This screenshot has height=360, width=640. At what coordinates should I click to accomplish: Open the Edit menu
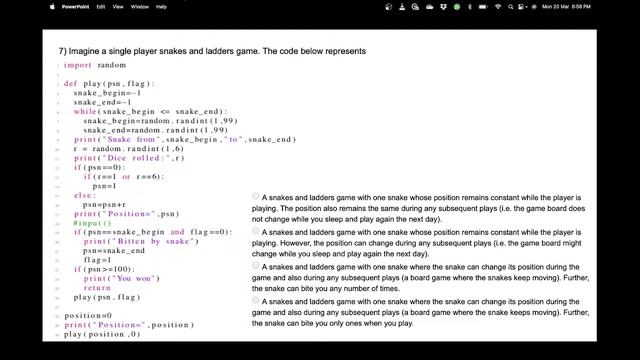(x=101, y=7)
